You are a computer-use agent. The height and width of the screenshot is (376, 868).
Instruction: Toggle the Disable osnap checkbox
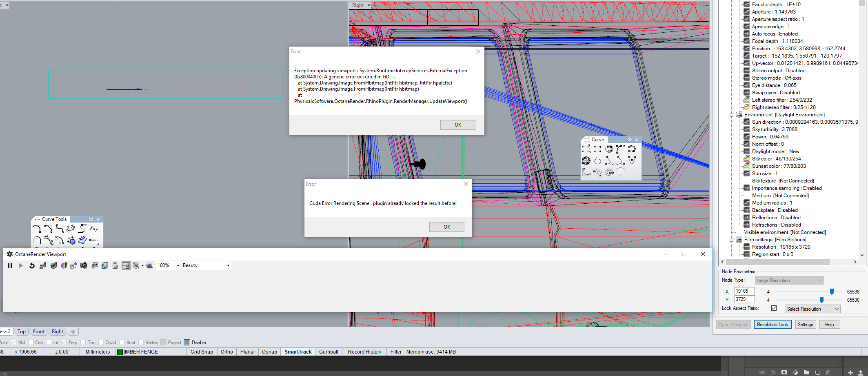[187, 343]
